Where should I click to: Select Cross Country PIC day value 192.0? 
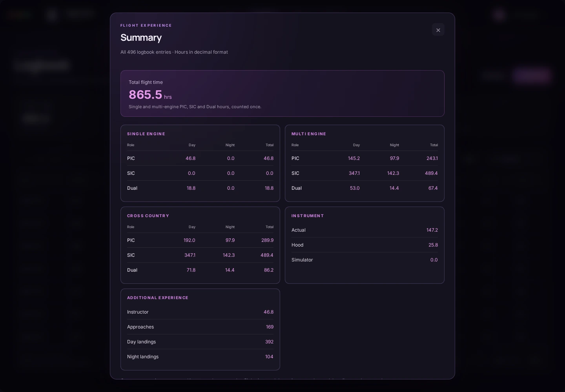tap(190, 240)
